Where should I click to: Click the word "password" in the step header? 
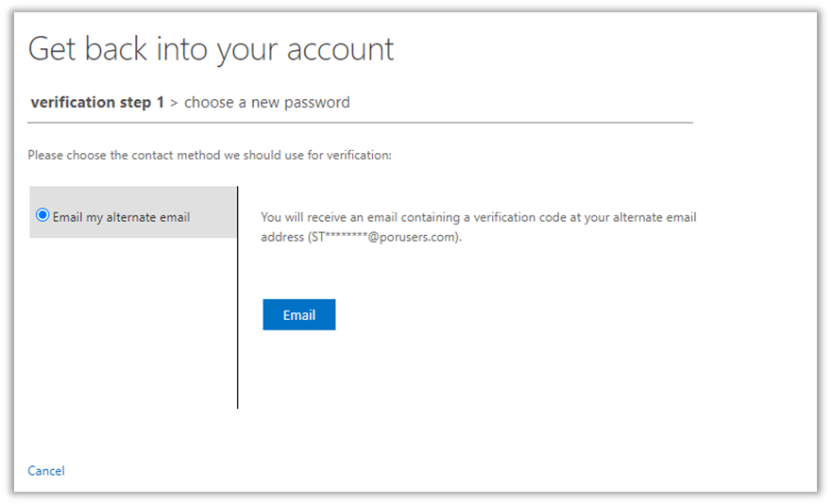tap(317, 103)
